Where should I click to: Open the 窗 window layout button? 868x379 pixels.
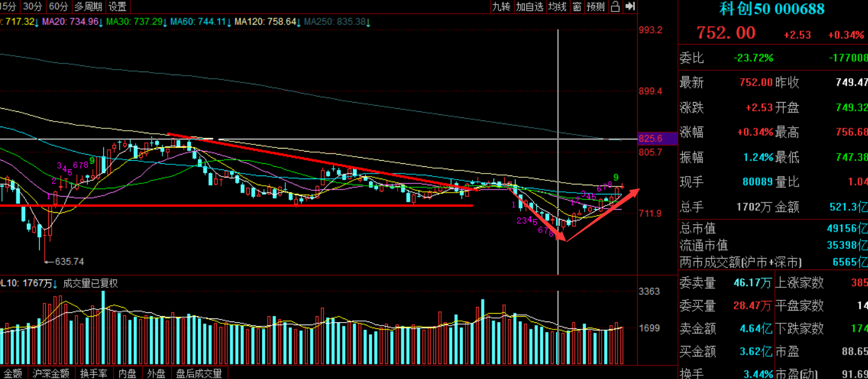[x=577, y=7]
